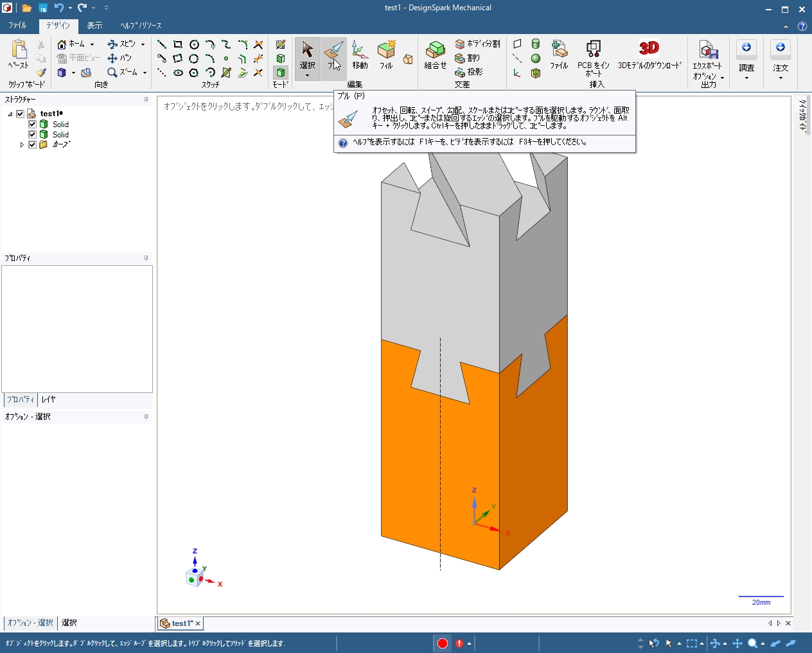Expand the カーブ tree node
Screen dimensions: 812x653
22,145
